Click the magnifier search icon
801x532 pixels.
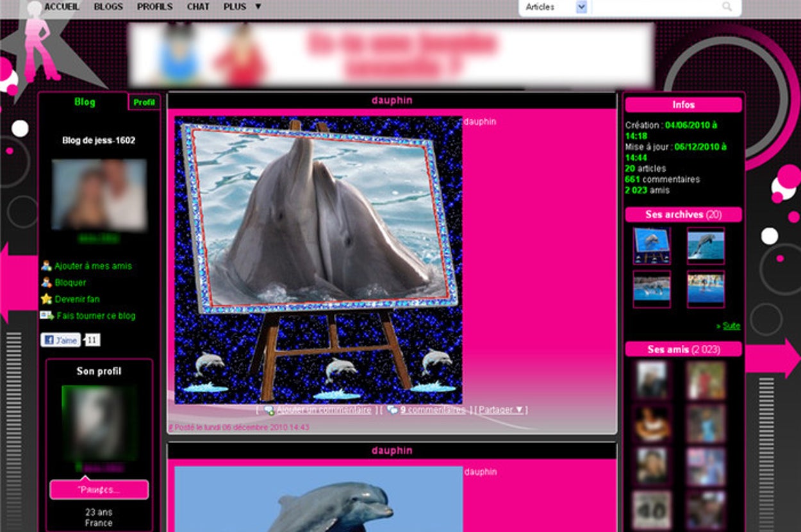click(727, 7)
